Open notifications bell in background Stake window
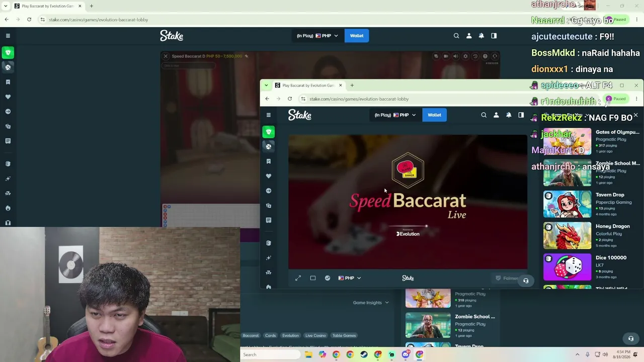 [481, 36]
